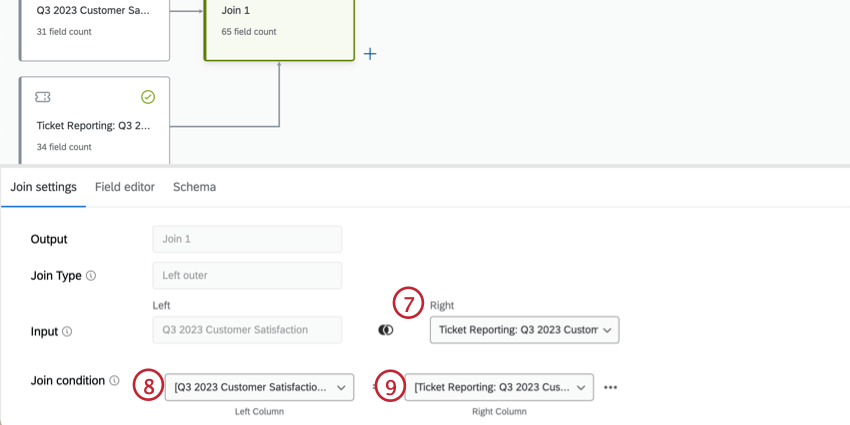This screenshot has width=850, height=425.
Task: Click the Output name field
Action: 246,239
